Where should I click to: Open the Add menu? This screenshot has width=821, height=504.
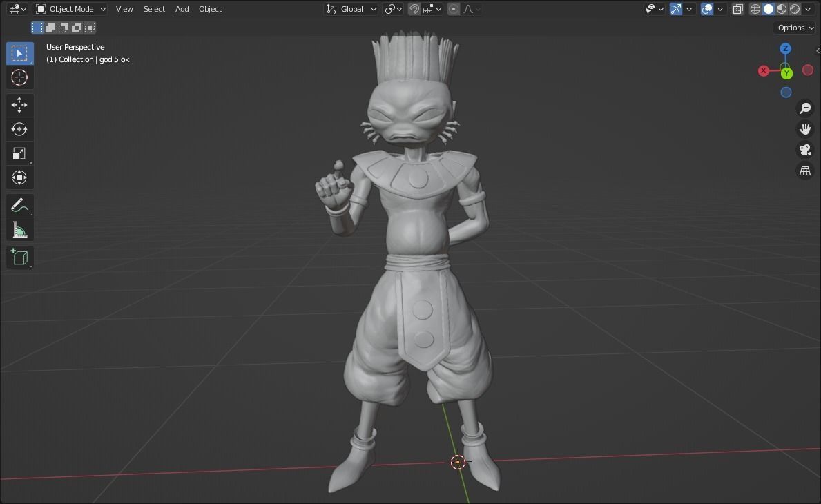coord(182,9)
